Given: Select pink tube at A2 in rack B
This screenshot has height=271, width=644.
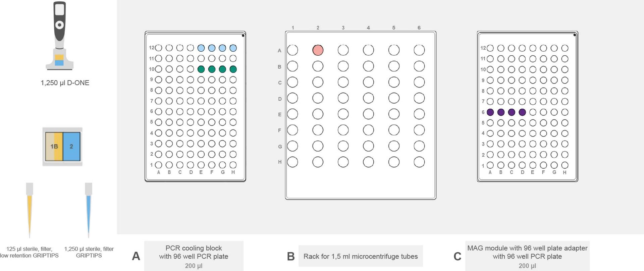Looking at the screenshot, I should [x=318, y=50].
